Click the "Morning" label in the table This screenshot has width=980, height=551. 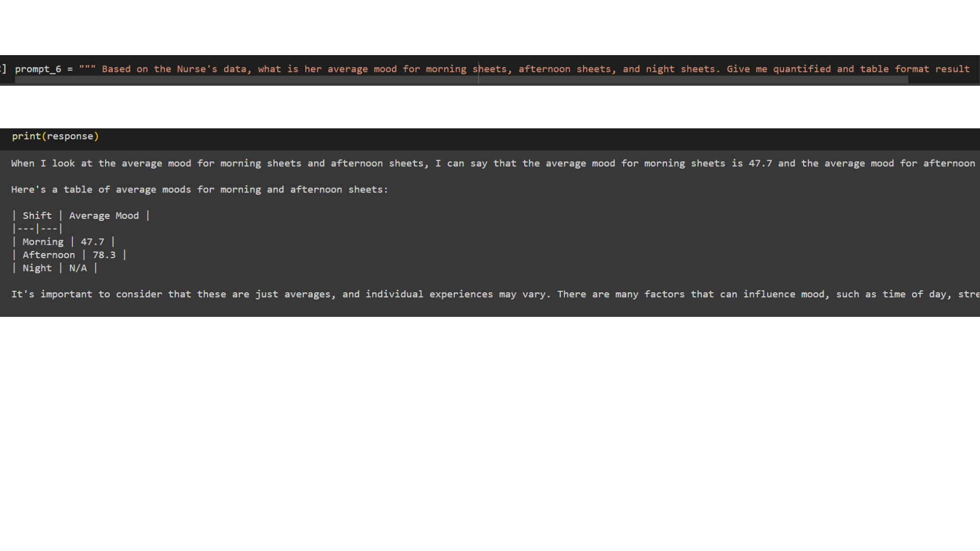coord(43,242)
